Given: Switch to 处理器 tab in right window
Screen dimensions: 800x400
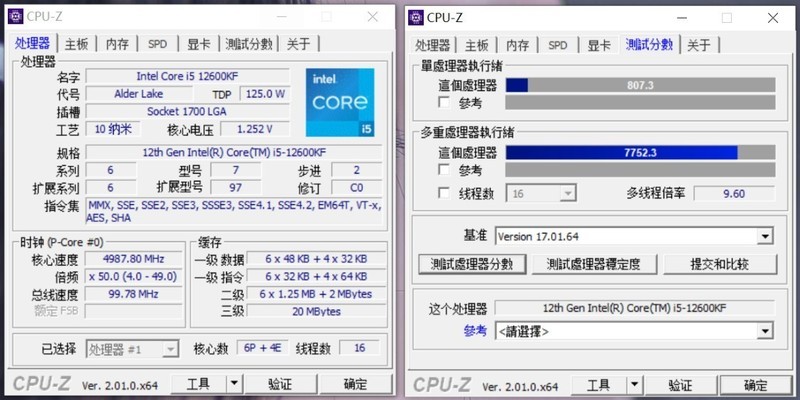Looking at the screenshot, I should coord(433,45).
